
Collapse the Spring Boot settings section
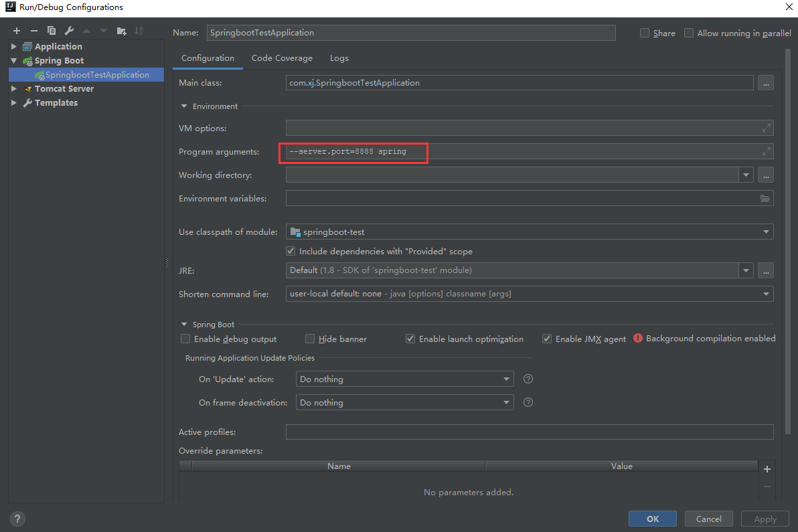[183, 325]
